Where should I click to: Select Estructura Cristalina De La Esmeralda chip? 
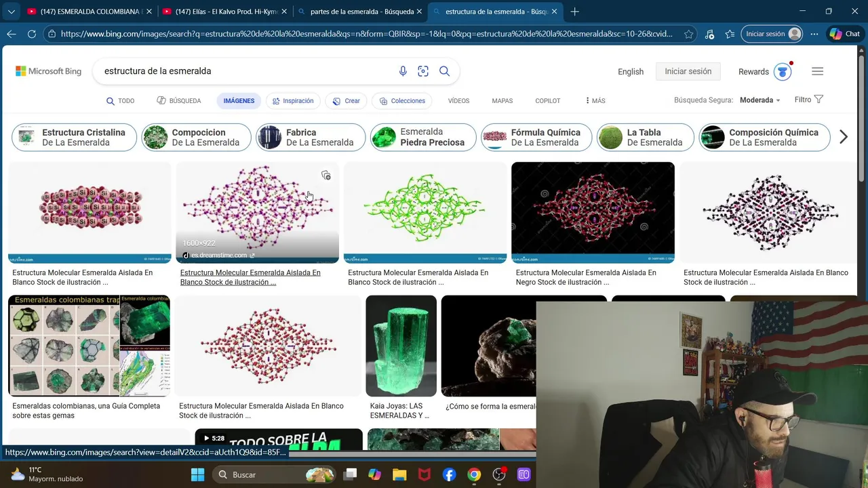73,138
